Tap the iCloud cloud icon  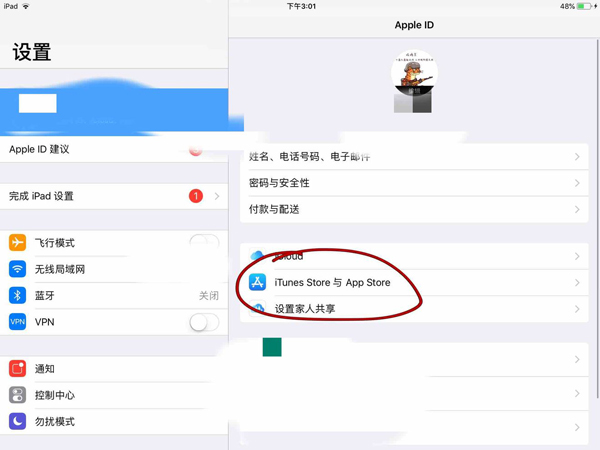click(x=257, y=255)
